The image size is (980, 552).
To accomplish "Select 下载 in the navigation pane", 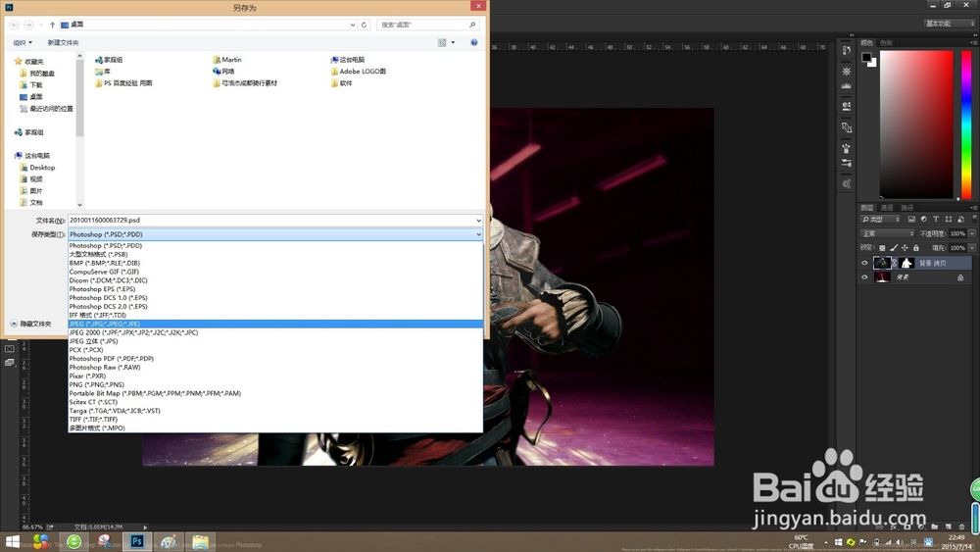I will pos(31,85).
